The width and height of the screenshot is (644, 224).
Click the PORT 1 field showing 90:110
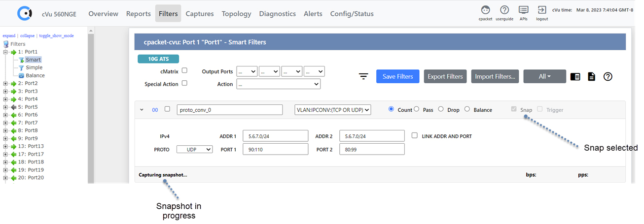tap(275, 149)
